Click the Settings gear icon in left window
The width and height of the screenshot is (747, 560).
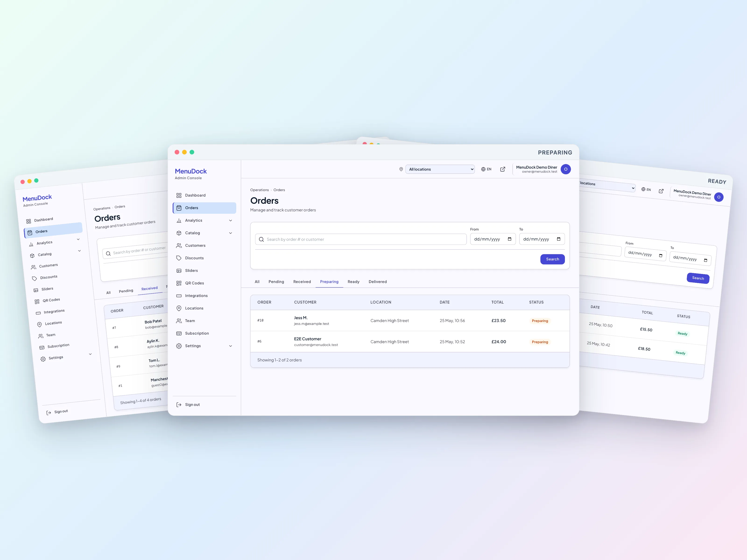[43, 359]
